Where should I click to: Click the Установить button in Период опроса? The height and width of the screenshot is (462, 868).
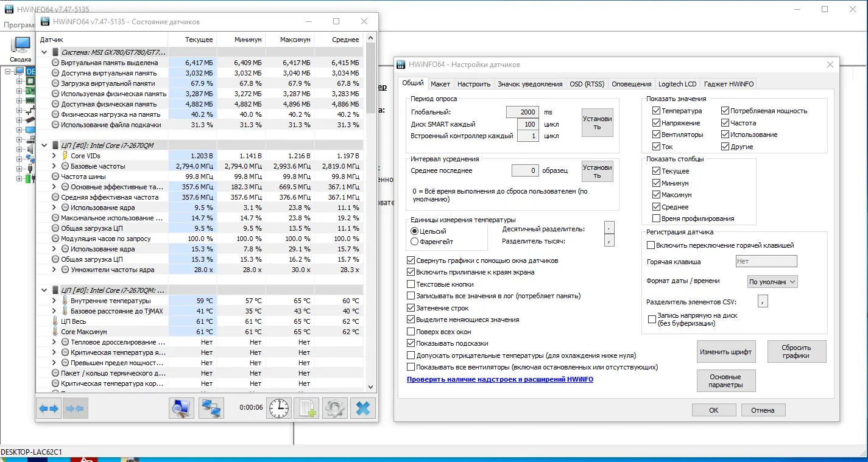(x=598, y=122)
